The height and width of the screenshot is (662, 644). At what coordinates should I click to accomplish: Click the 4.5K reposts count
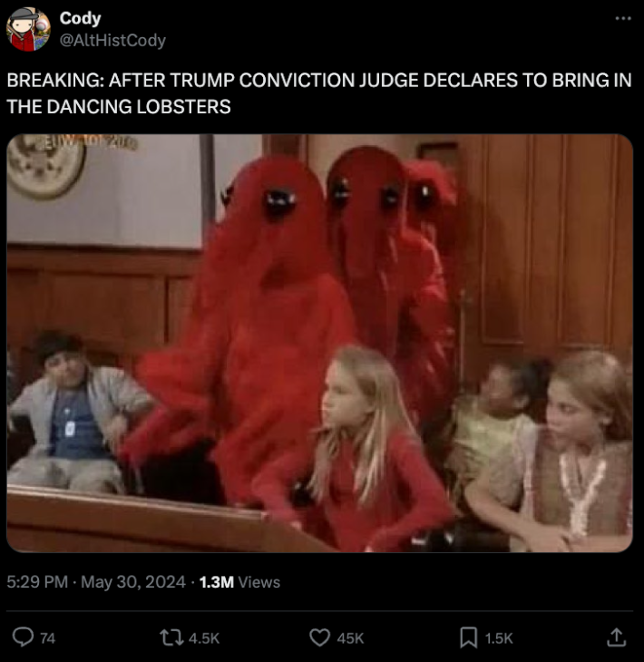point(204,638)
